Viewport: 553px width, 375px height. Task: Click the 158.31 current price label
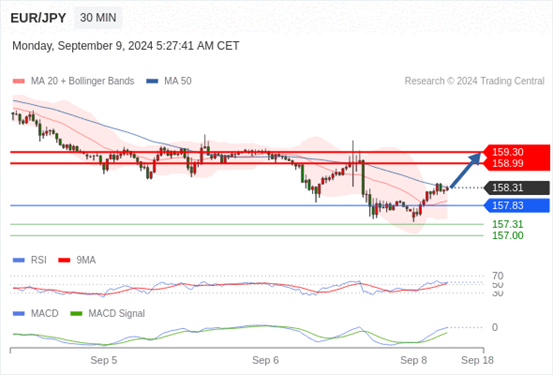pos(517,188)
